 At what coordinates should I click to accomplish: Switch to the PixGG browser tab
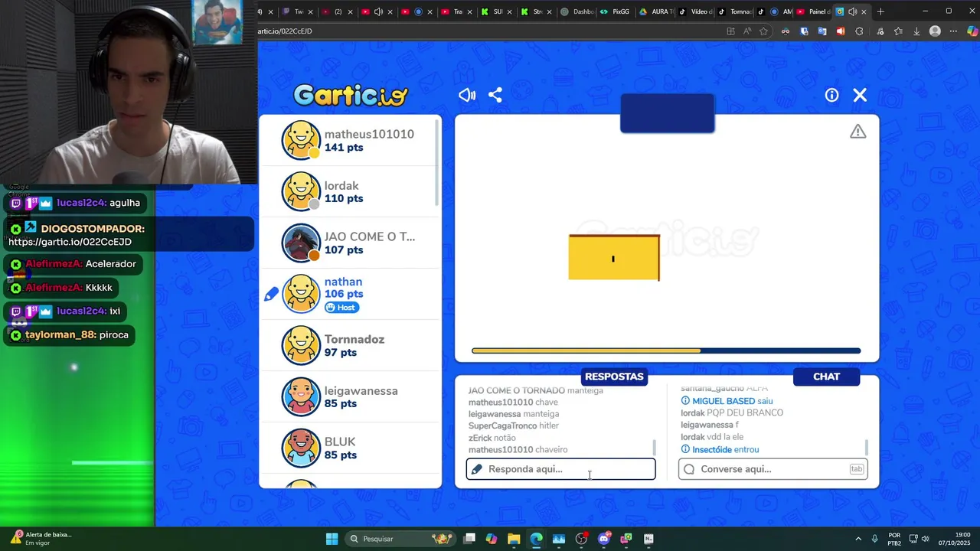click(x=615, y=11)
